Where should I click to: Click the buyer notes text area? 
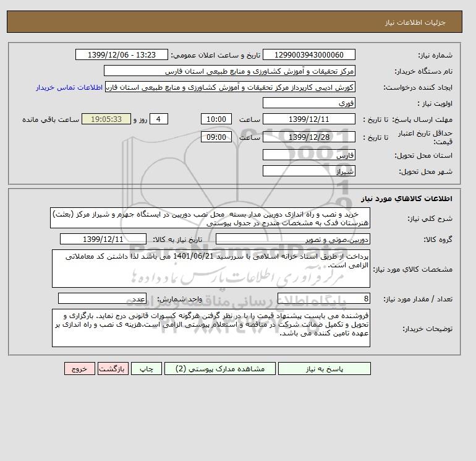211,328
